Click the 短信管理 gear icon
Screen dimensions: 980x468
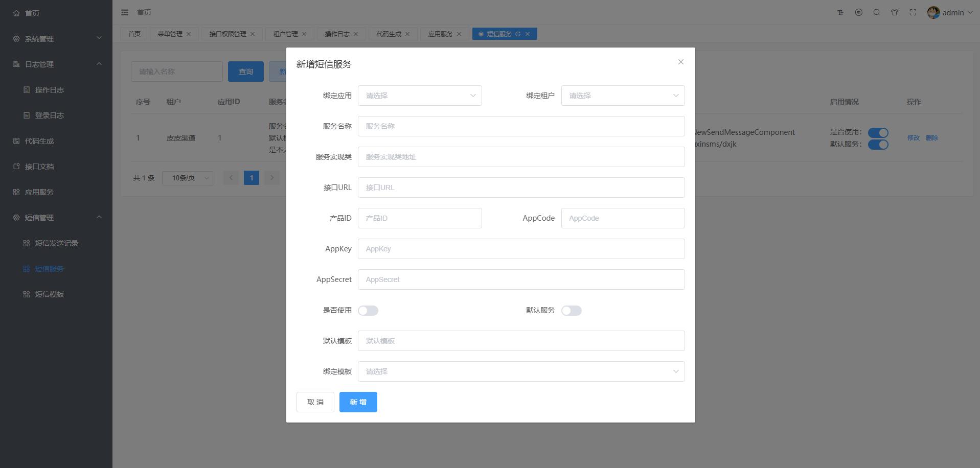click(x=16, y=218)
